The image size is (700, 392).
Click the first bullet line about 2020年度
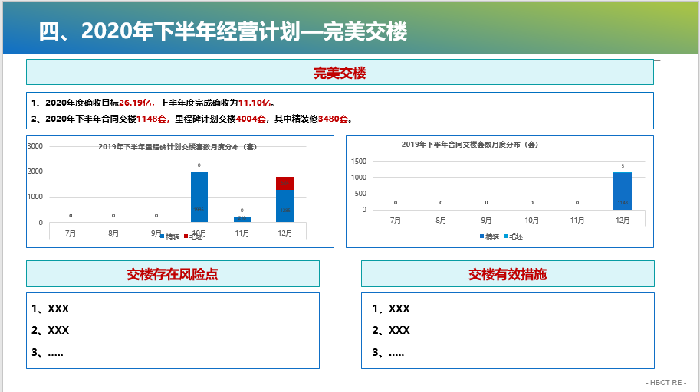[x=152, y=103]
